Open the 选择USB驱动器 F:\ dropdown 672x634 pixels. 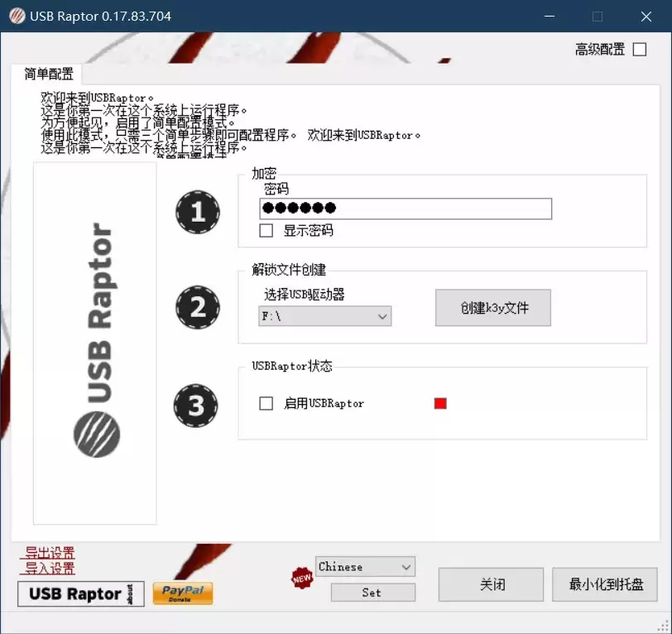click(x=325, y=316)
